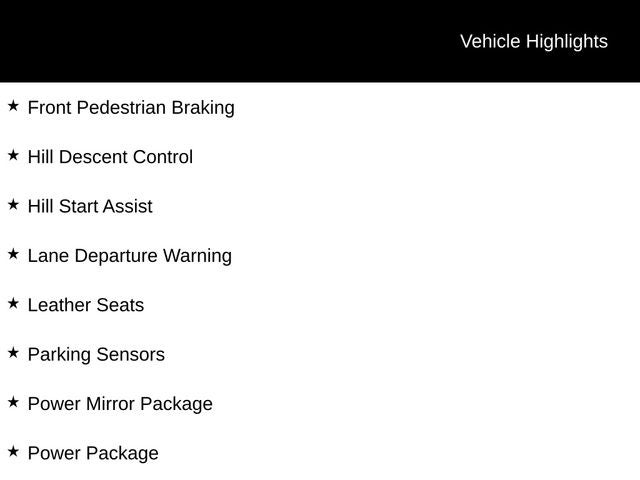The width and height of the screenshot is (640, 480).
Task: Click the star beside Front Pedestrian Braking
Action: pyautogui.click(x=13, y=106)
